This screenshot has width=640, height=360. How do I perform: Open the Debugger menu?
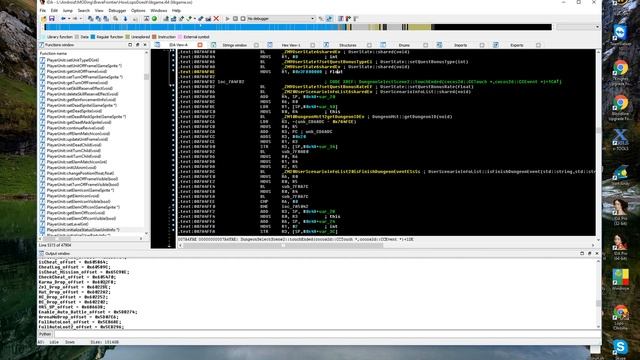(117, 11)
